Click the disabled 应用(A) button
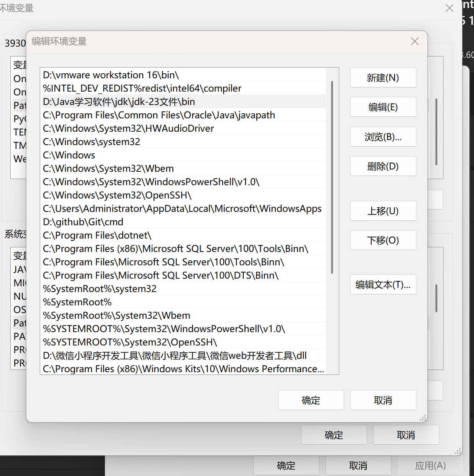This screenshot has width=474, height=476. click(430, 466)
